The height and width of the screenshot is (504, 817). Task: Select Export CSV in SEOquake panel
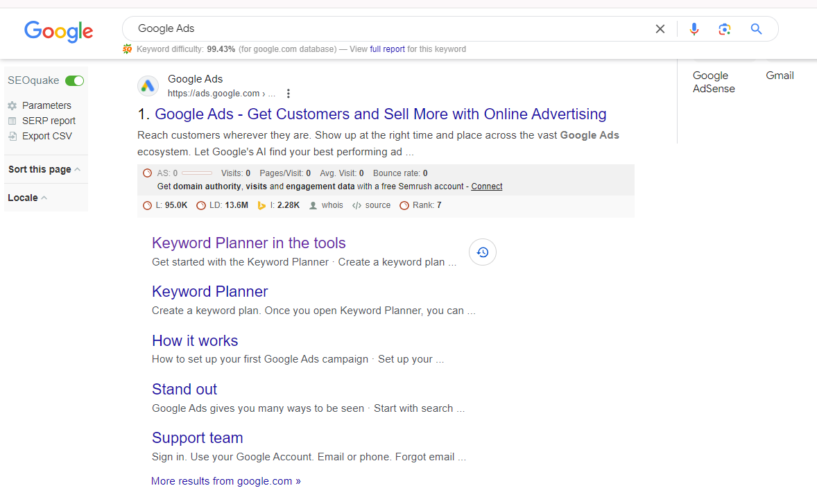[46, 137]
